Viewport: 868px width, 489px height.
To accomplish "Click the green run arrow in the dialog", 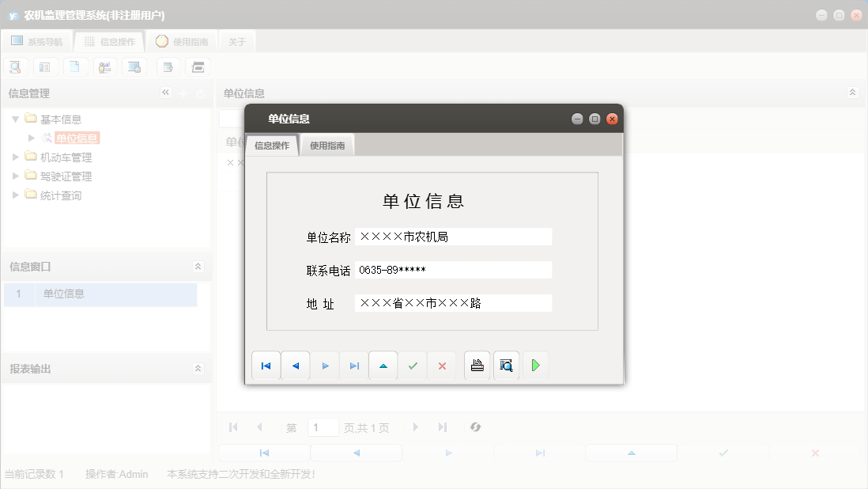I will tap(535, 365).
